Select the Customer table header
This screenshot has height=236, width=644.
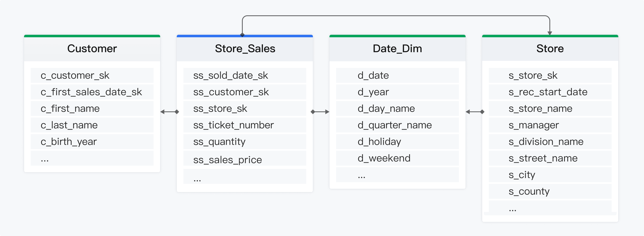click(x=92, y=48)
